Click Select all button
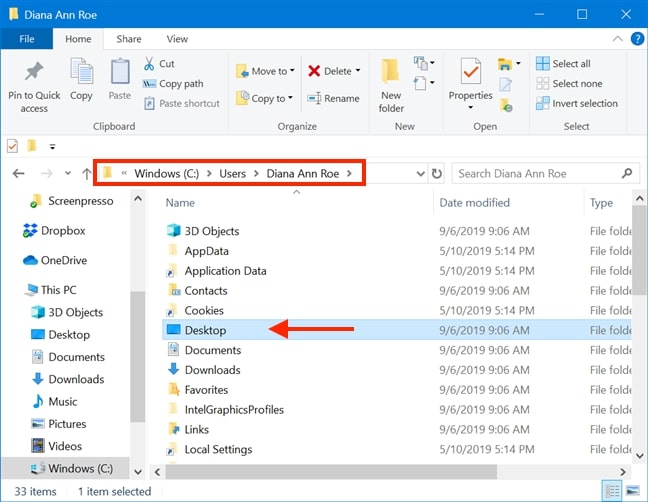This screenshot has width=648, height=502. (563, 64)
